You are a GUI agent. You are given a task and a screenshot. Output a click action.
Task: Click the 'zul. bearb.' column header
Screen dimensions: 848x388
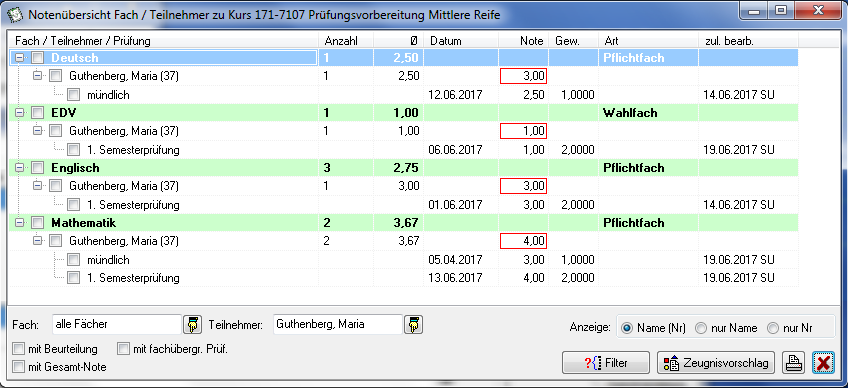tap(748, 41)
